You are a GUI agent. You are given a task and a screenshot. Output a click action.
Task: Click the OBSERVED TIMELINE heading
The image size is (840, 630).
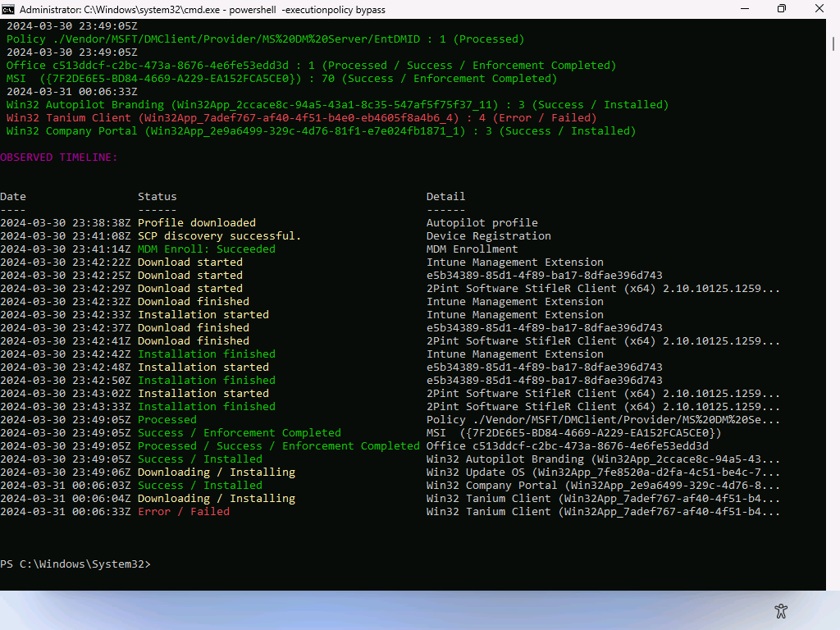point(58,157)
